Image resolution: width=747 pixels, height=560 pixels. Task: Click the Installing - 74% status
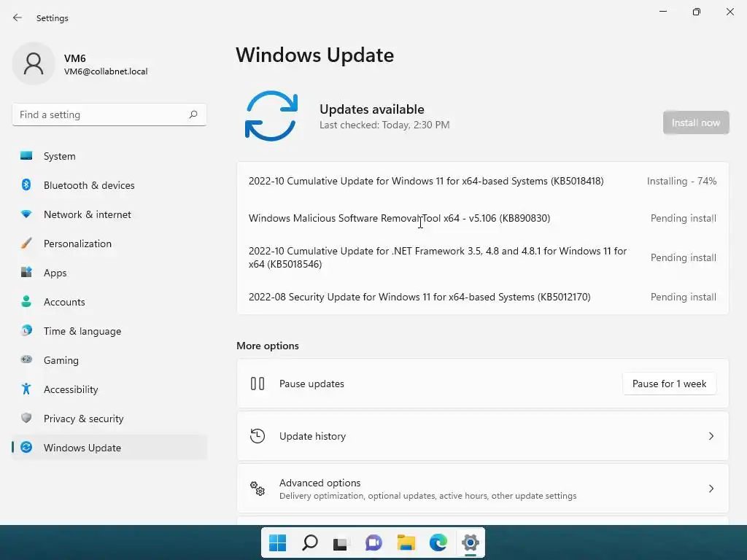(681, 181)
